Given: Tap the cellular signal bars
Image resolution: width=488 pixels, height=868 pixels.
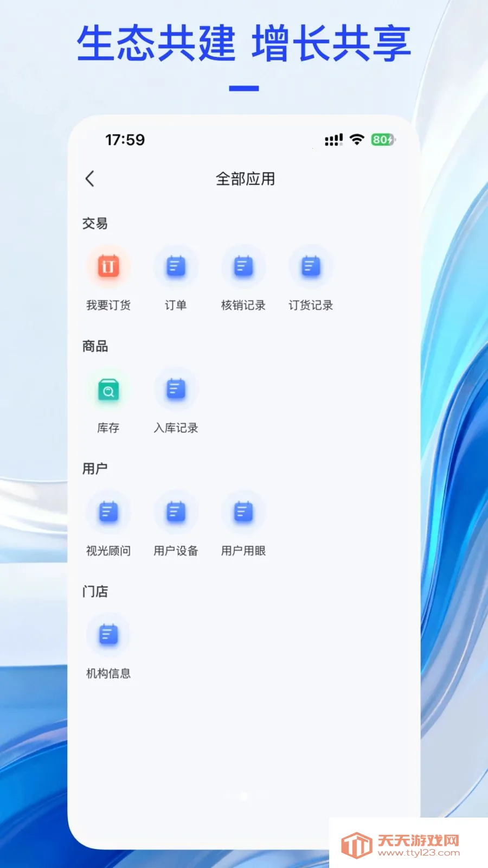Looking at the screenshot, I should (x=333, y=140).
